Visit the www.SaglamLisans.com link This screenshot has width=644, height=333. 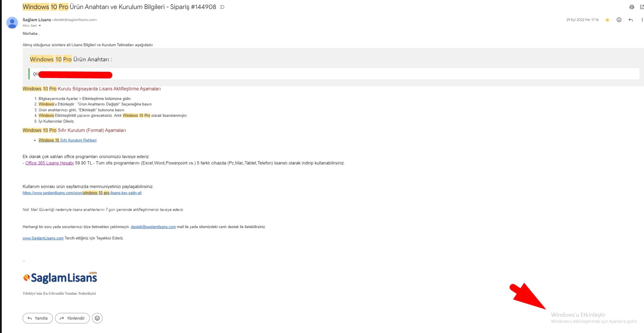[x=43, y=238]
